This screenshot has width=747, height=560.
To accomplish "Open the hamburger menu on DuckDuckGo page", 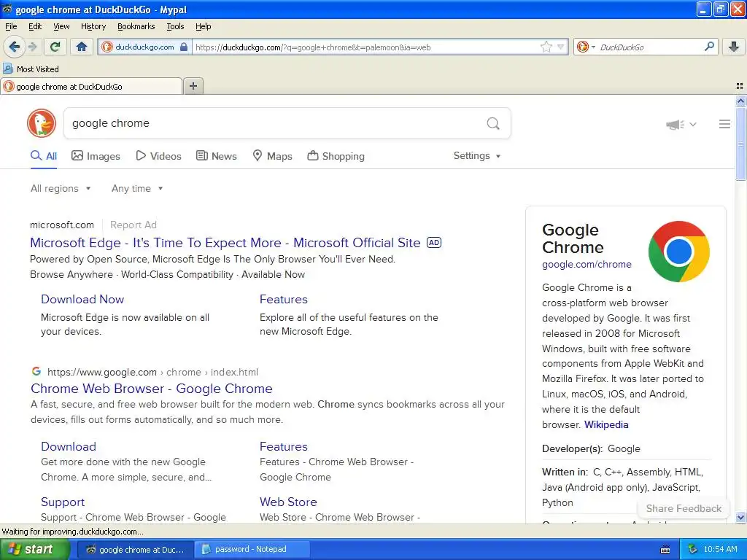I will (x=724, y=124).
